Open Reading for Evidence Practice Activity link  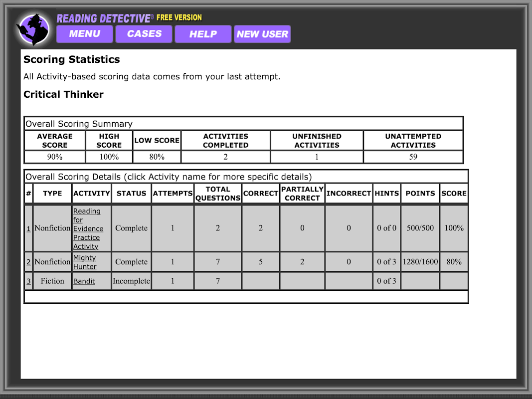coord(88,229)
